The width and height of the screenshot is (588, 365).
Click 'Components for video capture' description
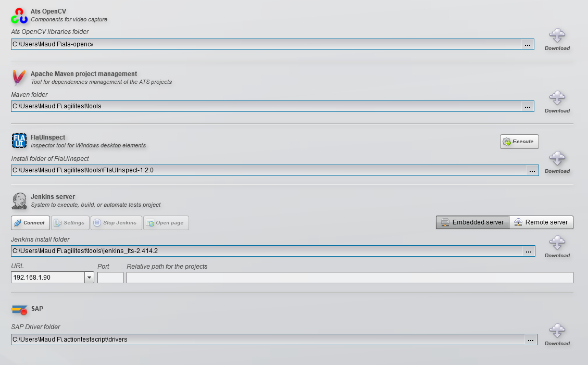69,19
